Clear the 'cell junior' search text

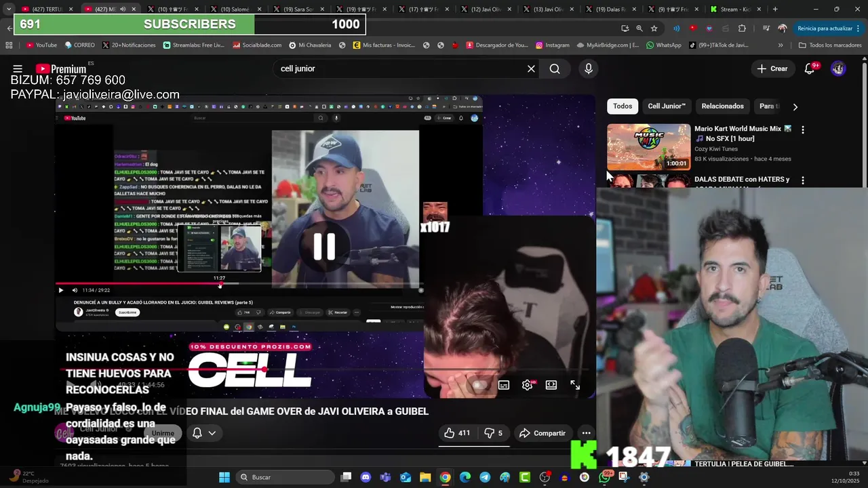coord(531,68)
